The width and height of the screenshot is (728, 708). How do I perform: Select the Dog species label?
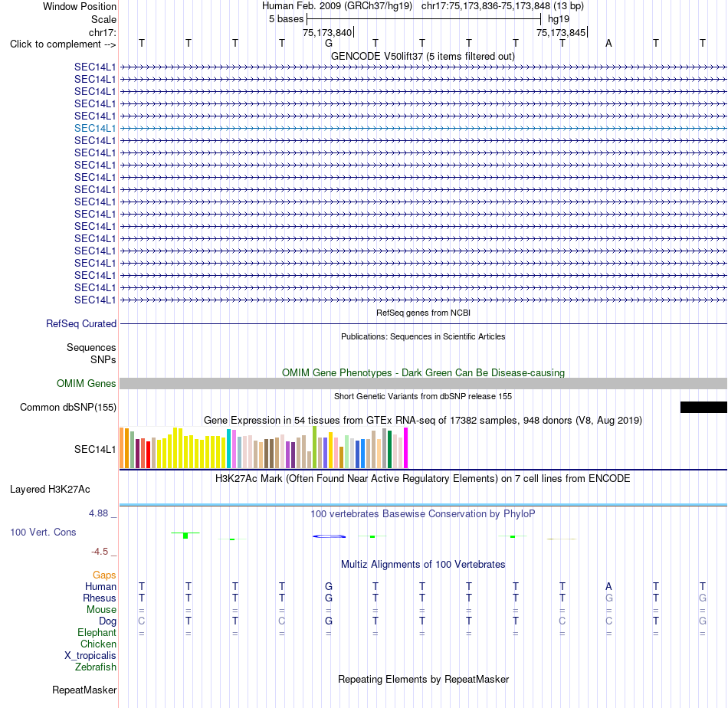(107, 621)
